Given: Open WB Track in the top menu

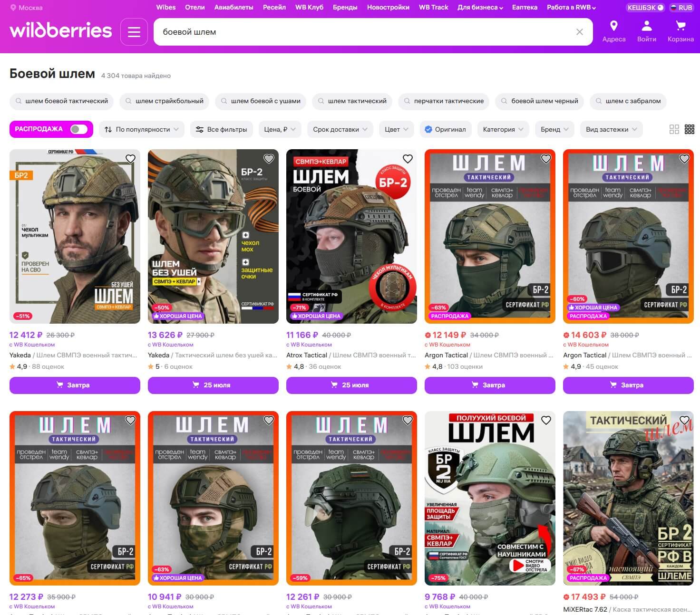Looking at the screenshot, I should tap(434, 7).
